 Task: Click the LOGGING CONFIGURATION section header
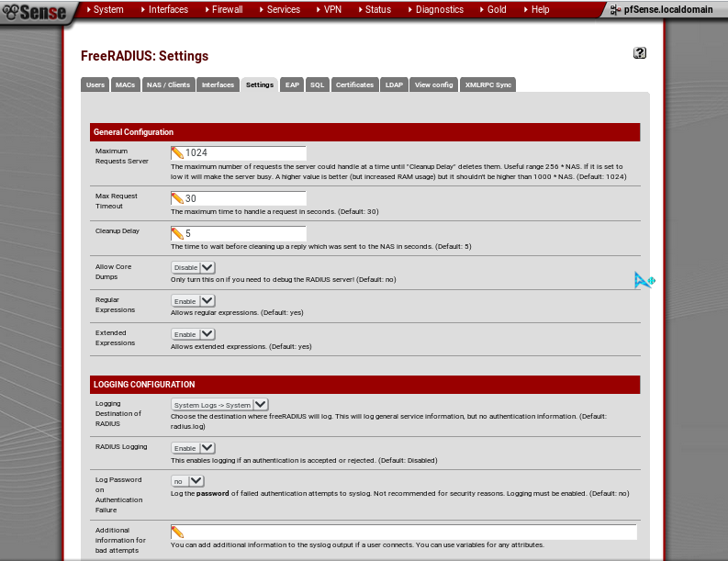pyautogui.click(x=365, y=385)
